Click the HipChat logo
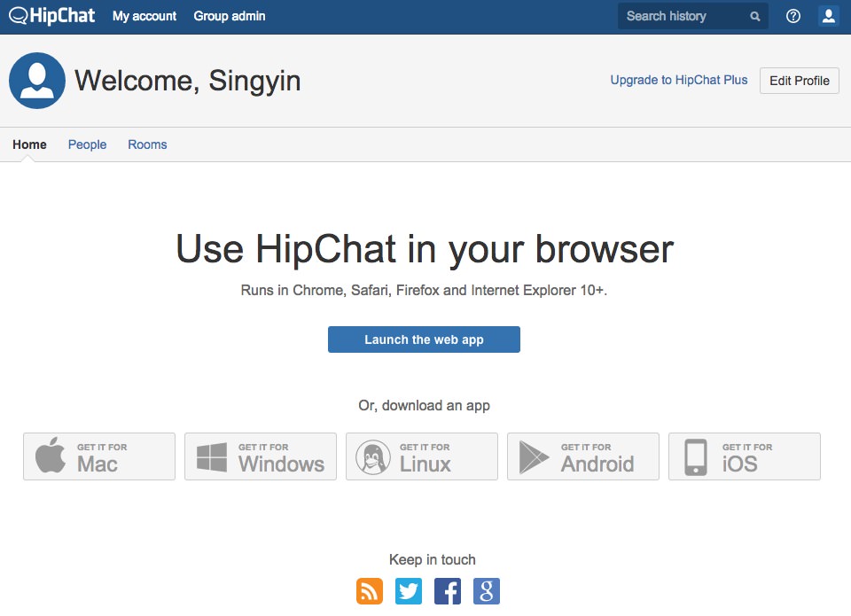Image resolution: width=851 pixels, height=616 pixels. [x=52, y=16]
